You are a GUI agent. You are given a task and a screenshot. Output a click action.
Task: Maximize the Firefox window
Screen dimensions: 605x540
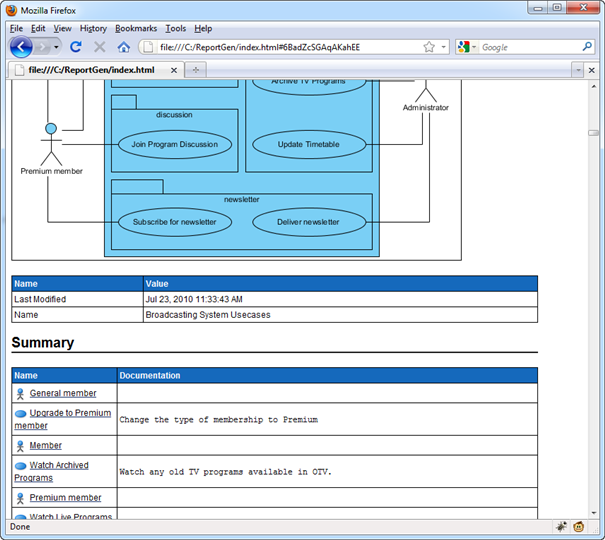point(557,8)
